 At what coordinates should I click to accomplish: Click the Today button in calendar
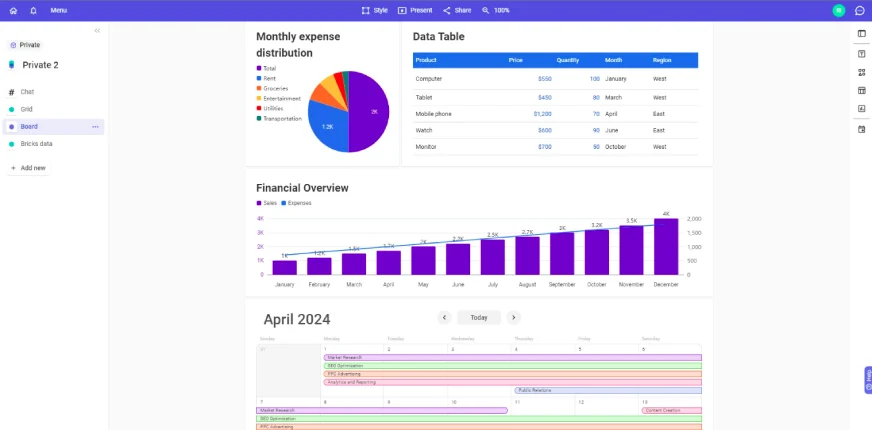pyautogui.click(x=479, y=318)
